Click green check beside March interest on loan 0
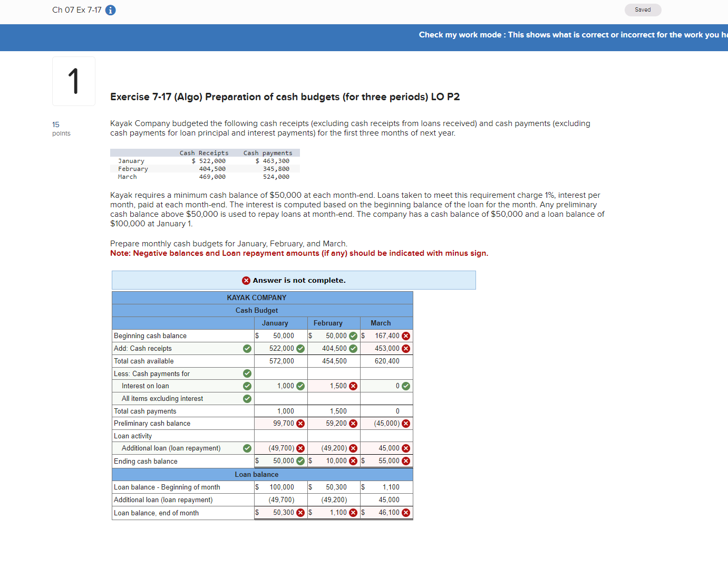The height and width of the screenshot is (566, 728). [x=406, y=386]
